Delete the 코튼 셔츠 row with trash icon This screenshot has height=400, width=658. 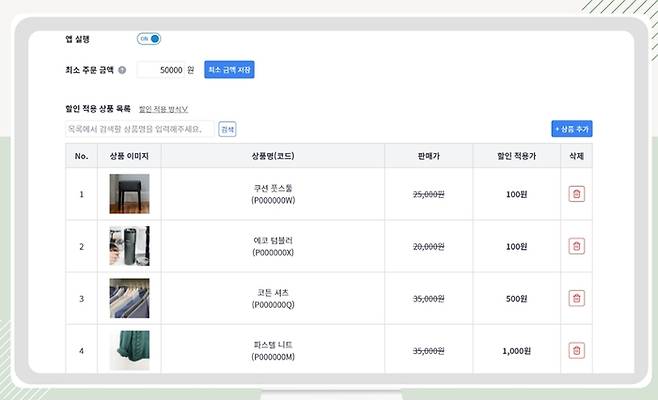coord(577,298)
